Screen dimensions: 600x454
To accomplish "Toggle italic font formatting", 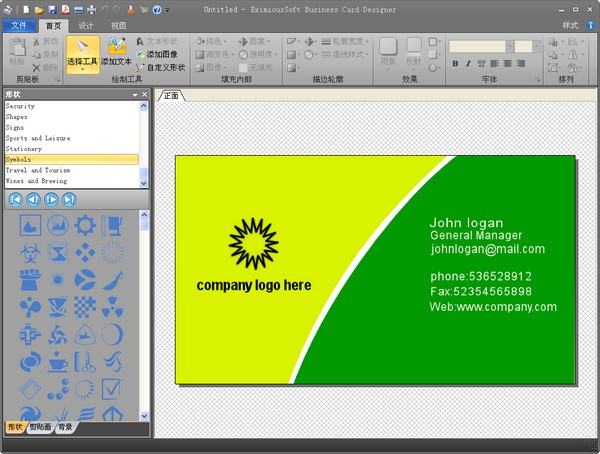I will tap(468, 64).
